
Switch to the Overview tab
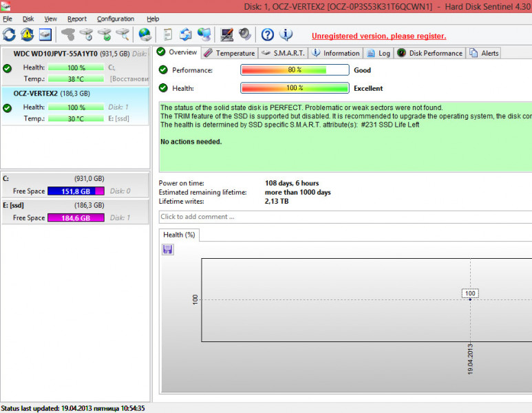(177, 52)
